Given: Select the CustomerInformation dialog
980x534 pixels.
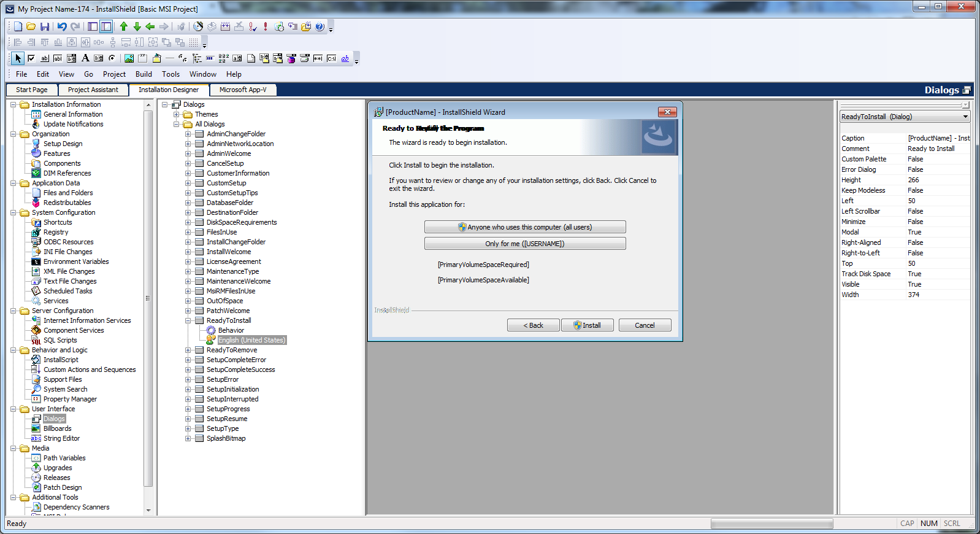Looking at the screenshot, I should (238, 173).
